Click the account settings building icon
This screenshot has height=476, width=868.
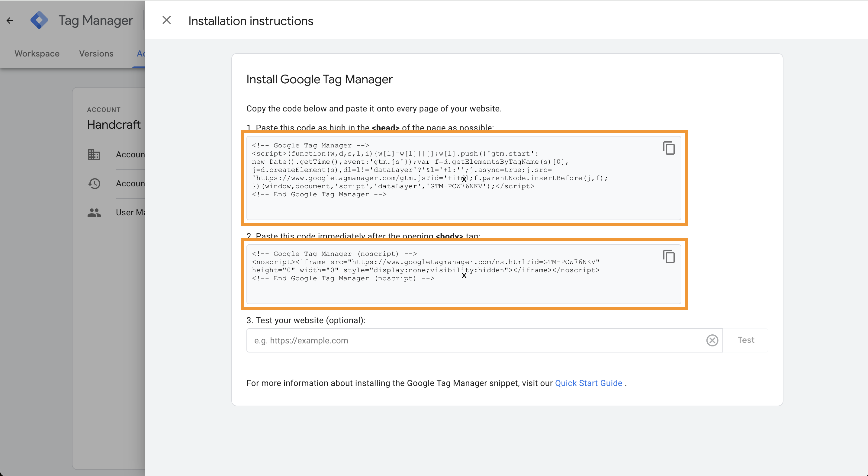(94, 155)
